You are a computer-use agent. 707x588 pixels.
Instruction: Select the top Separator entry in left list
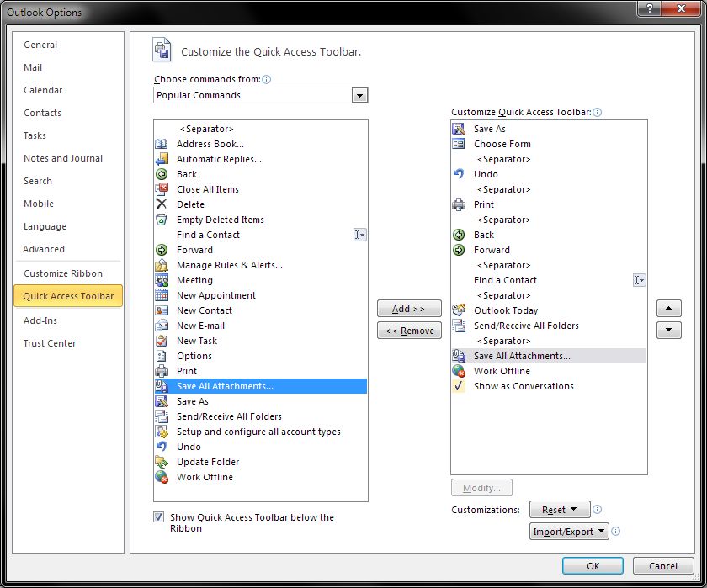tap(261, 129)
